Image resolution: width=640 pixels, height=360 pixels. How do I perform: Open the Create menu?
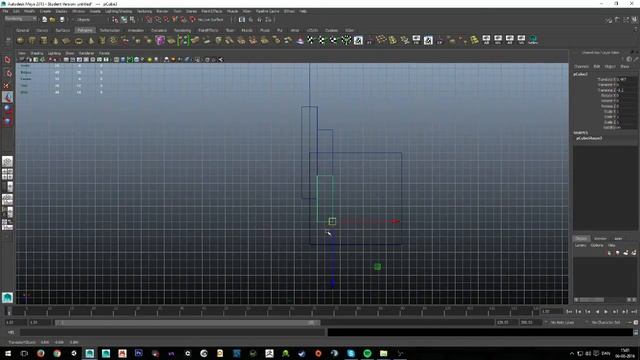click(x=45, y=11)
